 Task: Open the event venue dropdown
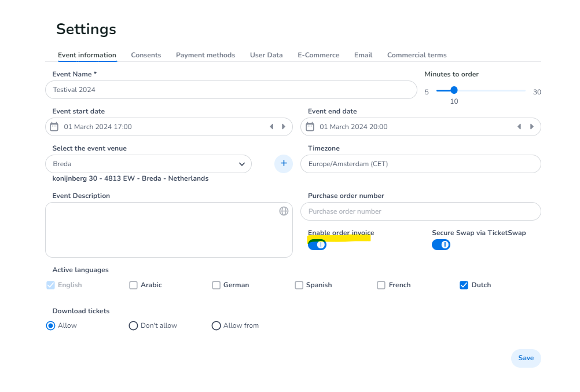point(149,164)
